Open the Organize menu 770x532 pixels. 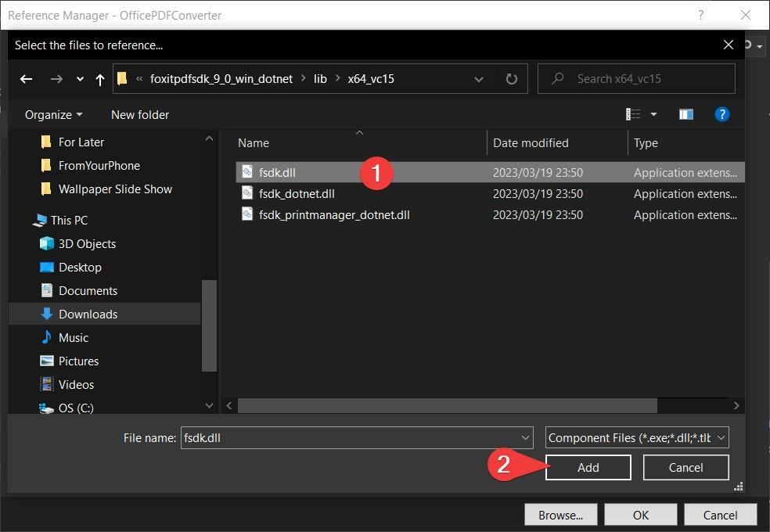point(53,115)
